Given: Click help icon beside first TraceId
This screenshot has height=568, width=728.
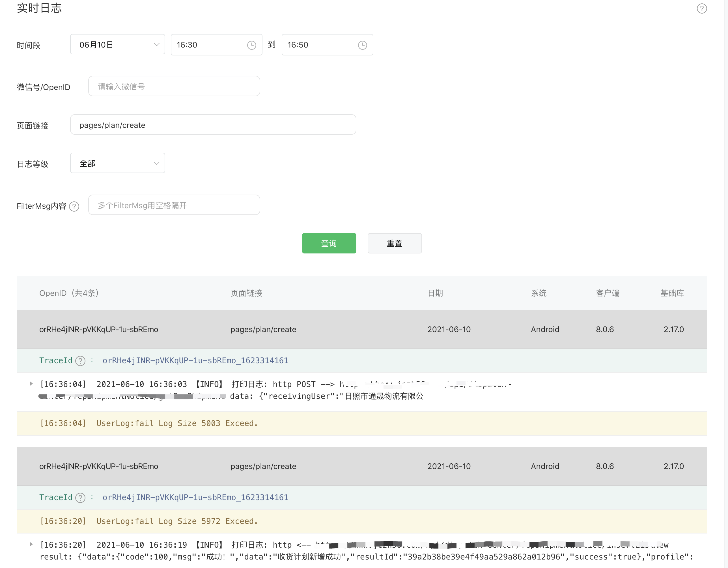Looking at the screenshot, I should coord(80,361).
